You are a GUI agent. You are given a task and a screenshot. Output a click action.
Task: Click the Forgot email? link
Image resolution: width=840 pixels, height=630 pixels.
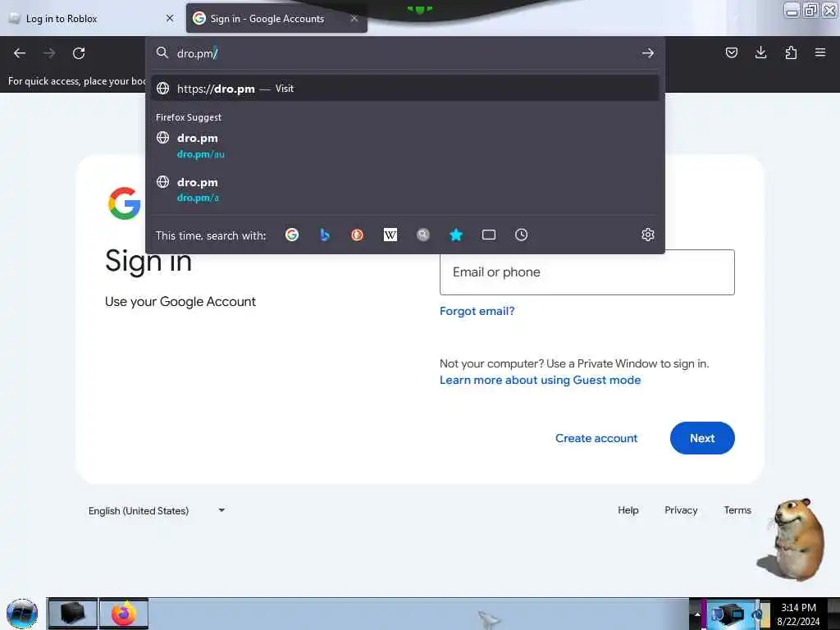click(477, 311)
